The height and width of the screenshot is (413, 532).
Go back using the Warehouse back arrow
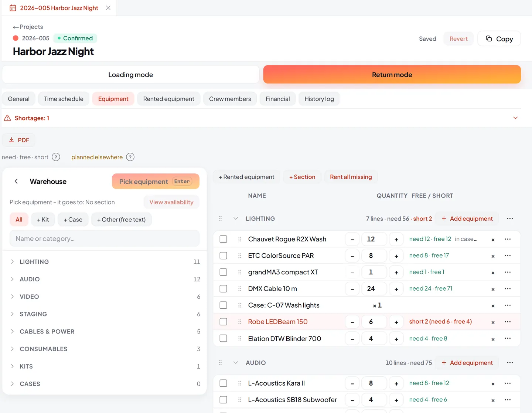click(x=16, y=181)
